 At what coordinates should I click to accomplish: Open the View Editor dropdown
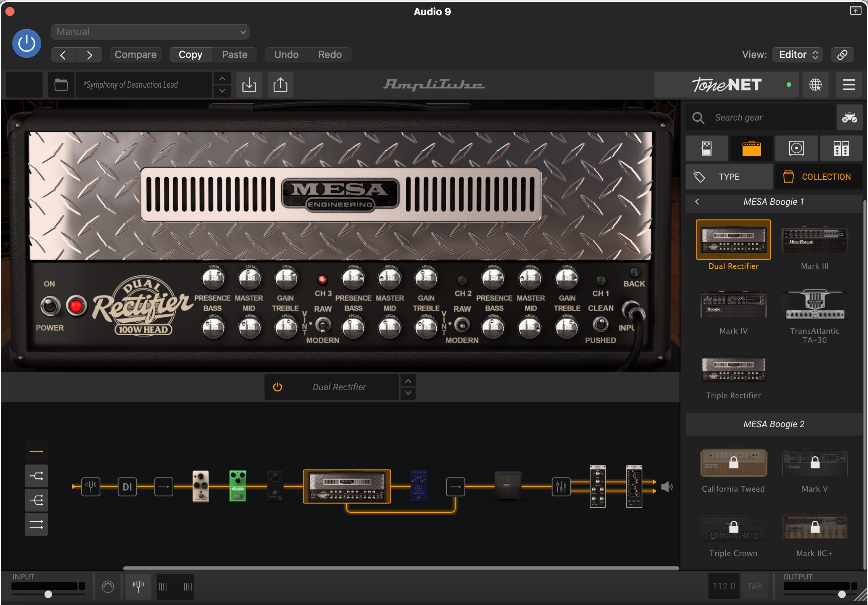click(797, 55)
